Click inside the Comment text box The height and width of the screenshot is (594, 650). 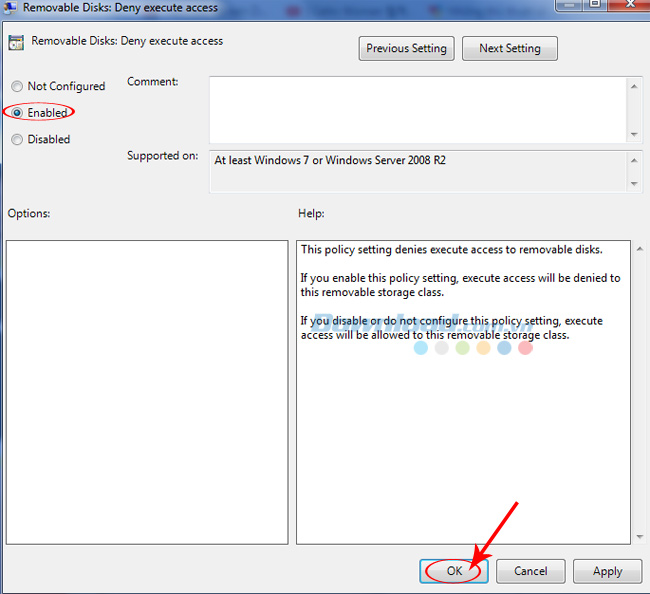pos(418,110)
